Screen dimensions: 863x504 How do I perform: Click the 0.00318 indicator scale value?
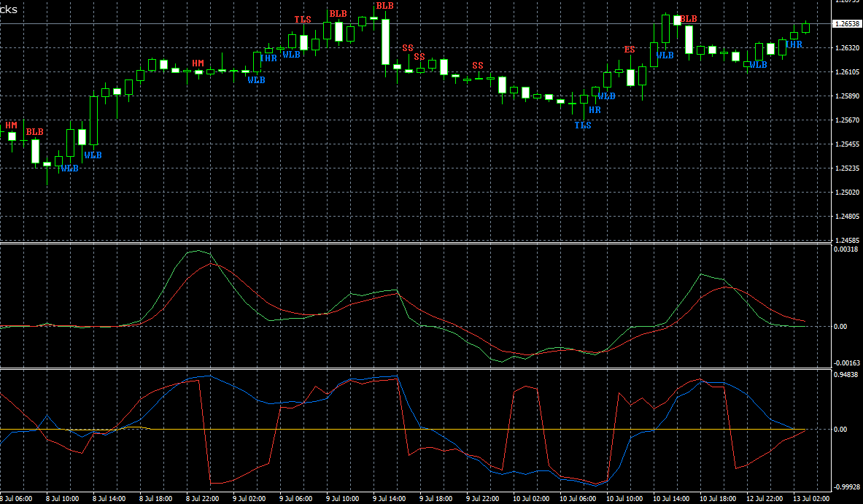[846, 249]
